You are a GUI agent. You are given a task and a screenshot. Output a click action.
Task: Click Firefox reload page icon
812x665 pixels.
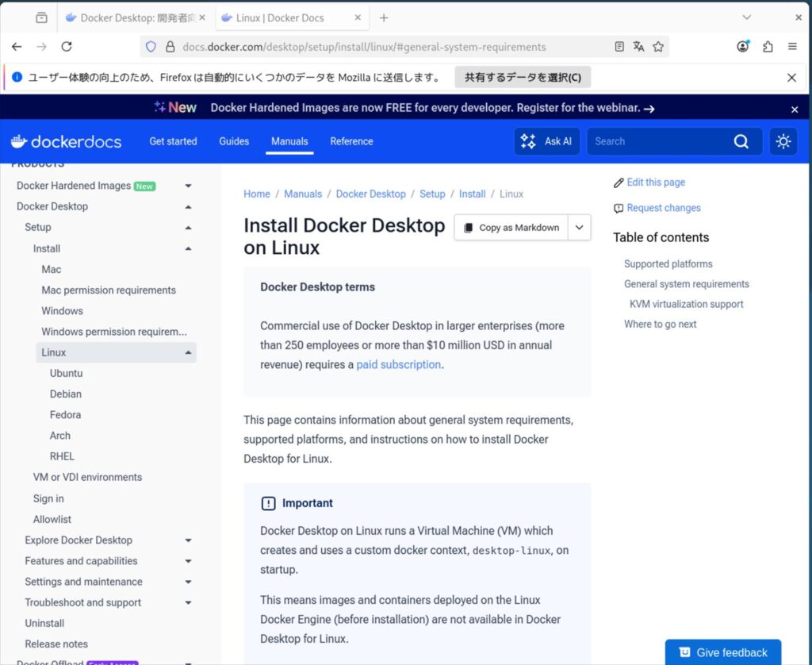[x=67, y=47]
